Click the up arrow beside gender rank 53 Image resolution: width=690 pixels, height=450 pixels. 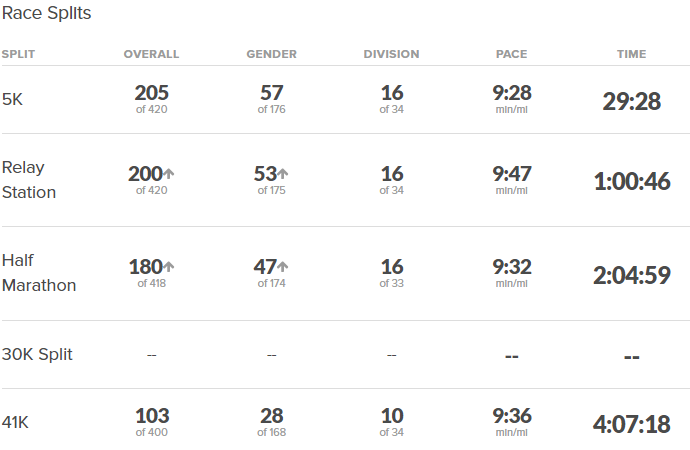[x=283, y=174]
